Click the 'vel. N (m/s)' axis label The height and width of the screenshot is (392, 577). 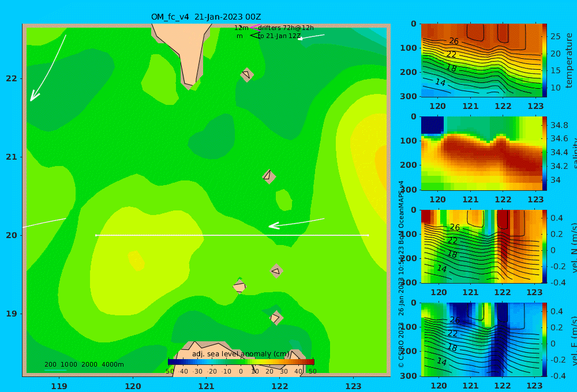pos(574,248)
